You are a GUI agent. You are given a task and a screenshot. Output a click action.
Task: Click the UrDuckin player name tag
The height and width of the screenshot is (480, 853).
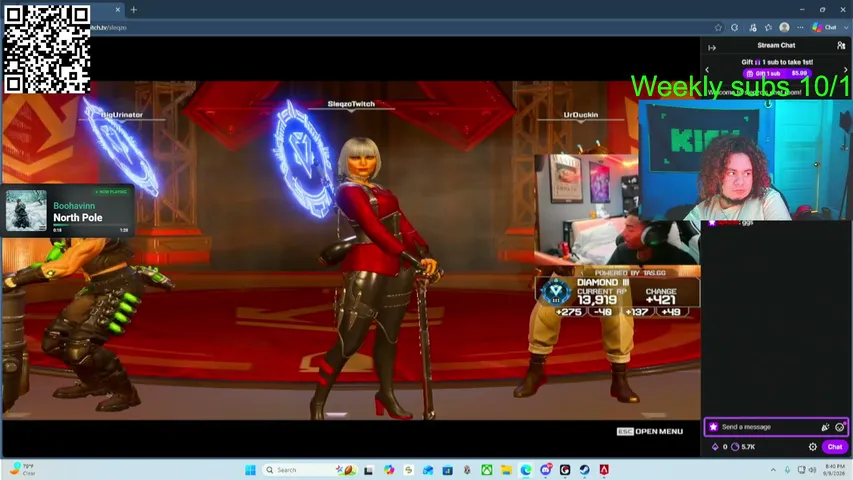coord(580,115)
